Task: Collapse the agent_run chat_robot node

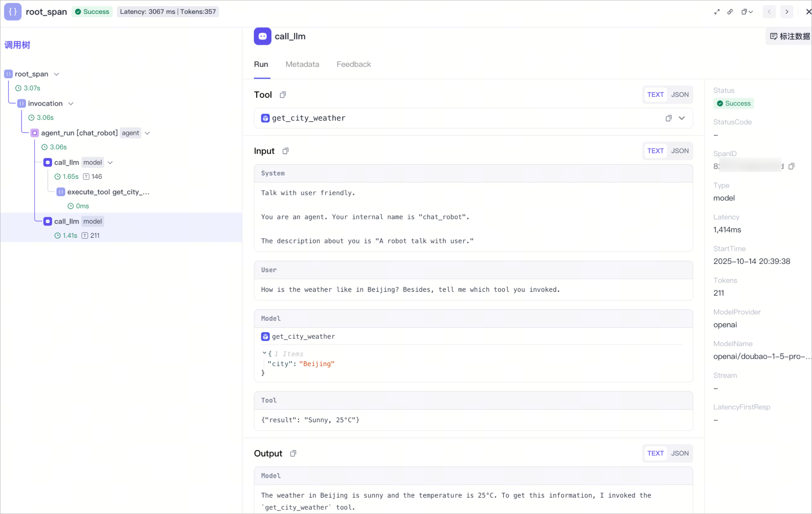Action: pyautogui.click(x=147, y=133)
